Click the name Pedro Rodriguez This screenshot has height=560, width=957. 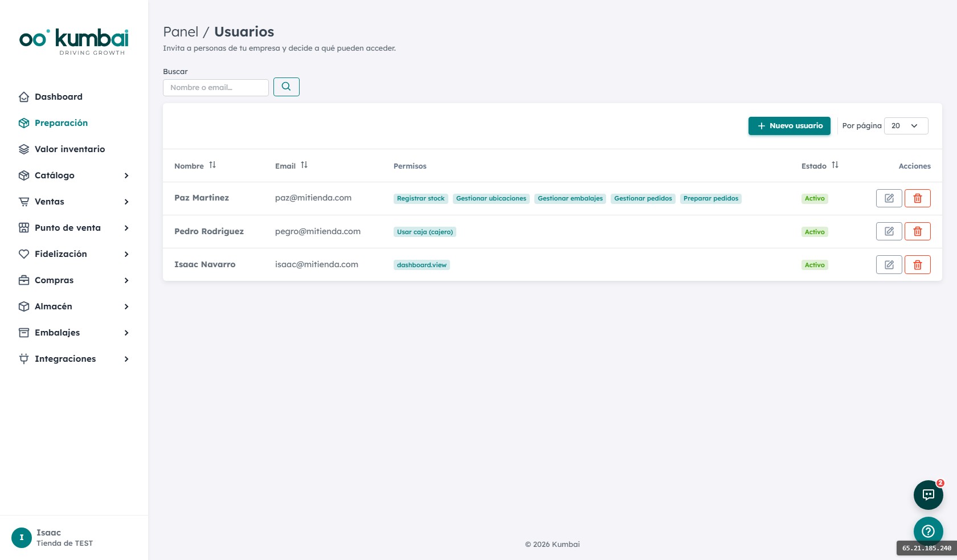209,231
